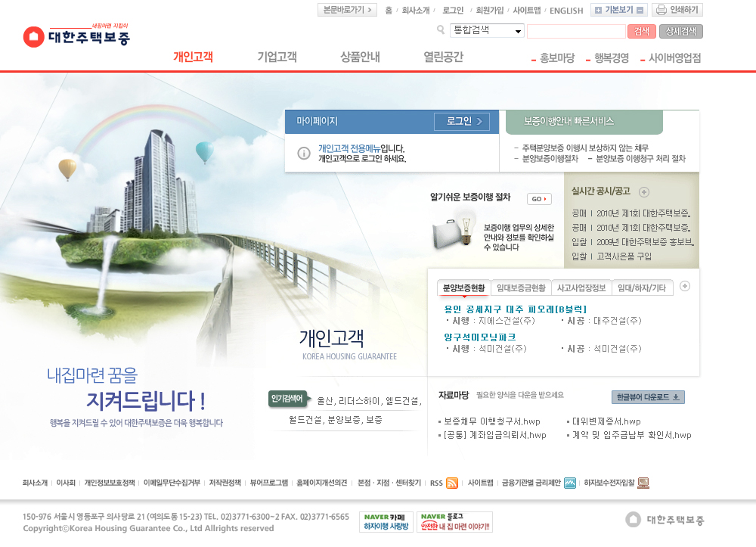Screen dimensions: 756x547
Task: Click the 대한주택보증 logo at top left
Action: point(76,36)
